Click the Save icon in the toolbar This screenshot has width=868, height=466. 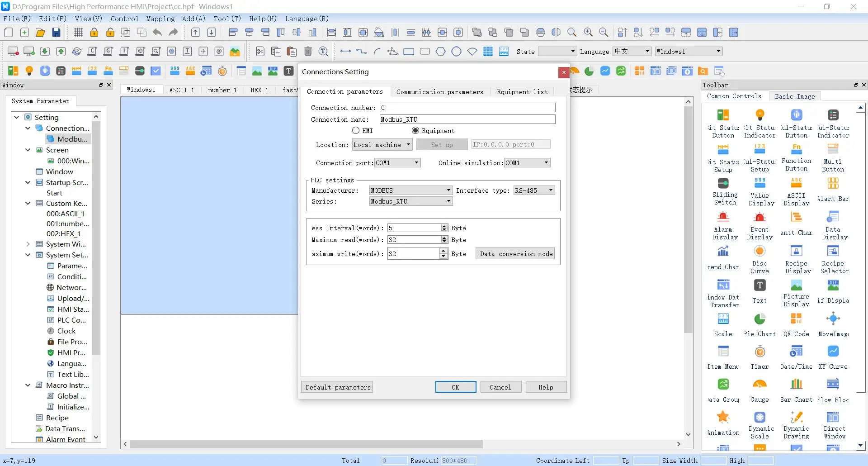click(56, 33)
